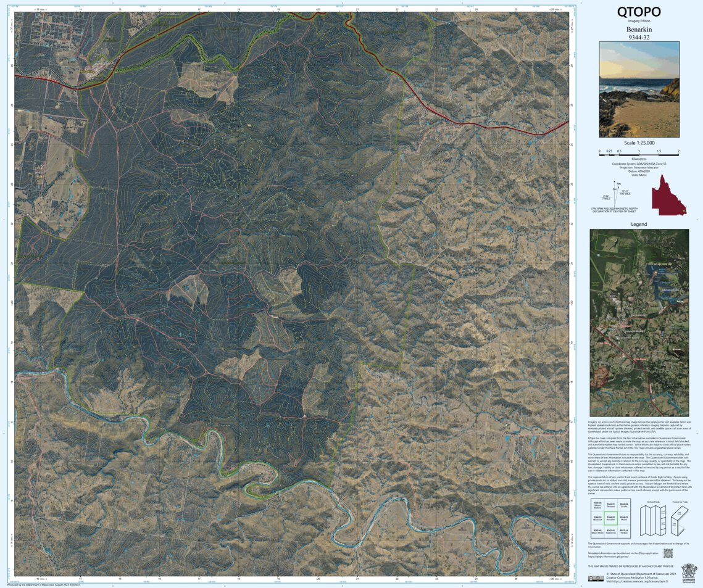This screenshot has width=703, height=588.
Task: Click the QR code for QTopo metadata
Action: 668,553
